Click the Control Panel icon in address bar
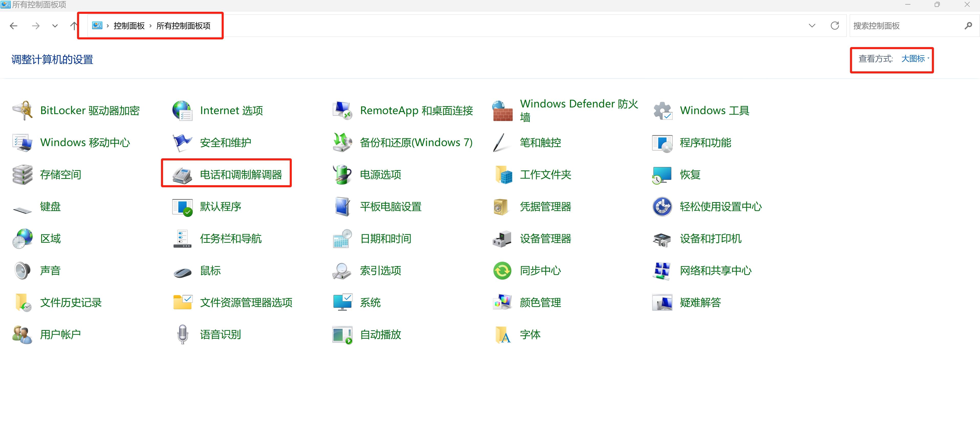 coord(97,26)
